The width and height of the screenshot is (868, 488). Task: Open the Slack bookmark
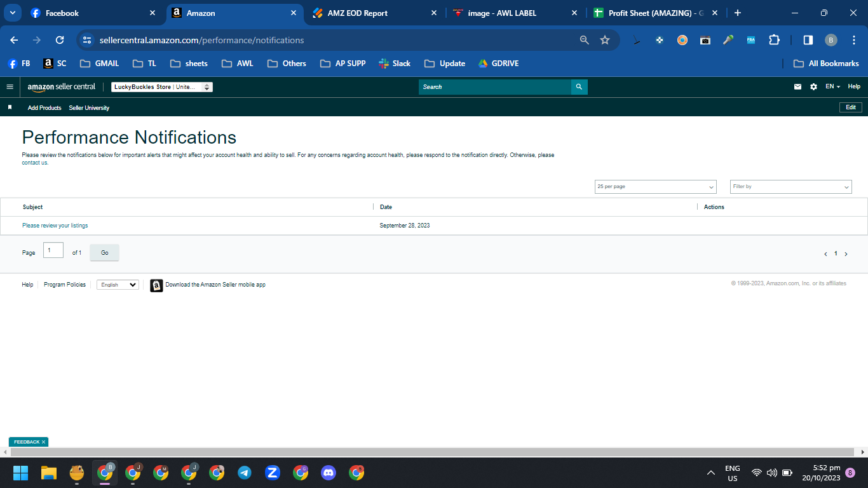pos(395,64)
